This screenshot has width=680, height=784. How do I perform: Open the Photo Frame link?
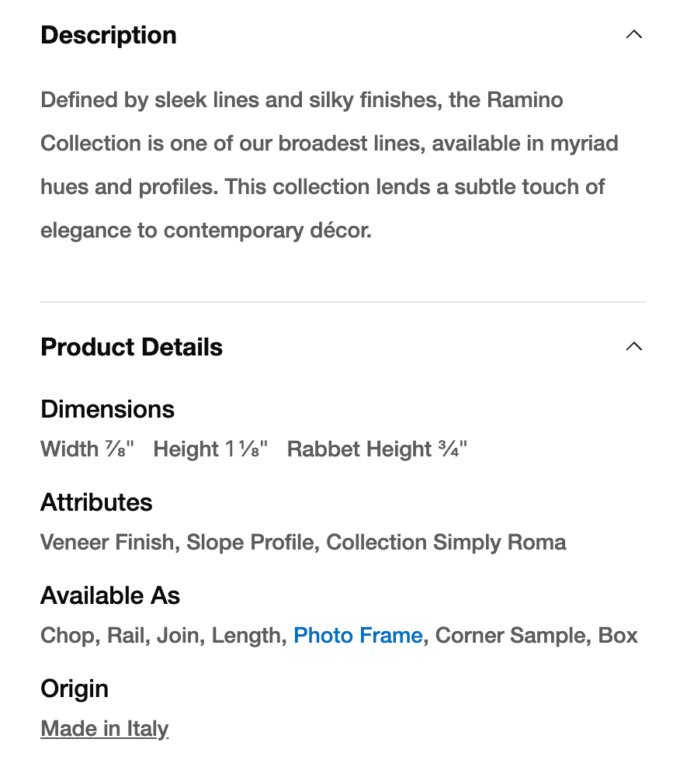(358, 636)
